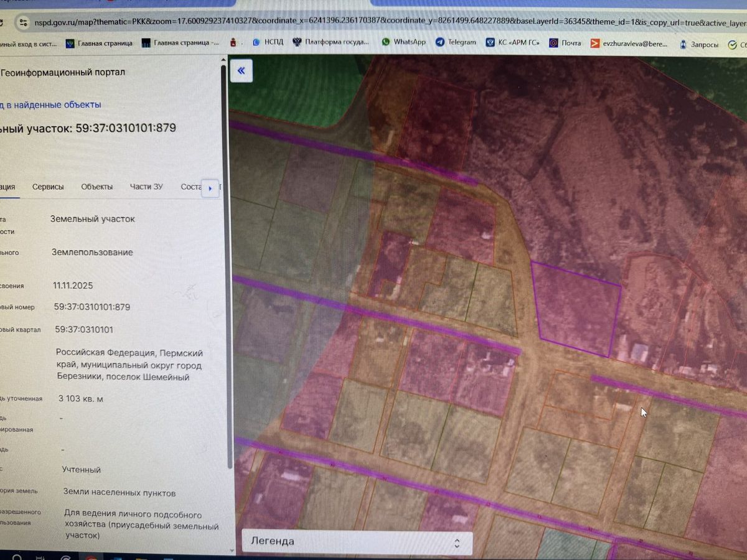Open the КС «АРМ ГС» bookmark
747x560 pixels.
513,42
